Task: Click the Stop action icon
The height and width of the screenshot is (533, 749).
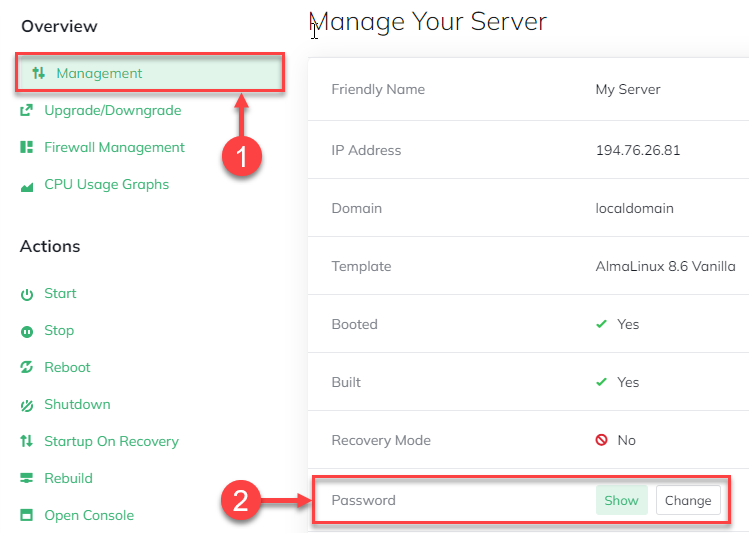Action: click(x=26, y=331)
